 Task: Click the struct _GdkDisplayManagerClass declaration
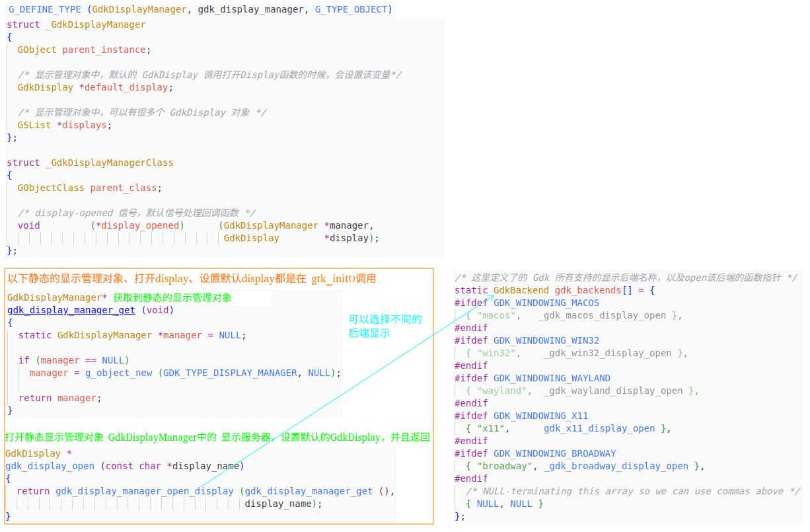tap(90, 163)
